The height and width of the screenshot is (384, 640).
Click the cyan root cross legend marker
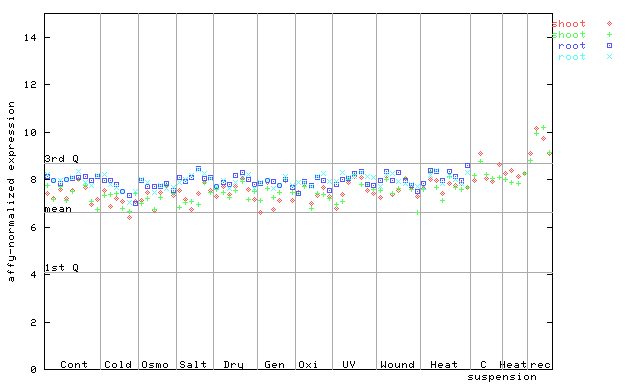pos(609,57)
